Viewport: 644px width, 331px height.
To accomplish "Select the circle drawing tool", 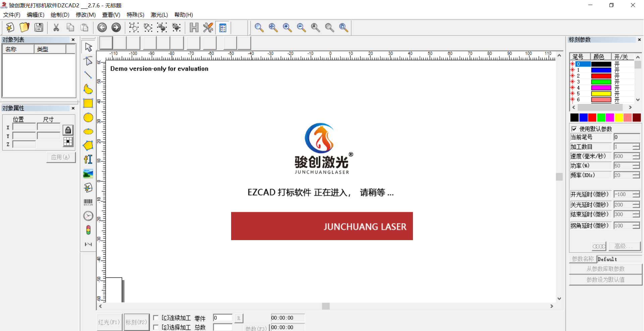I will click(x=88, y=117).
